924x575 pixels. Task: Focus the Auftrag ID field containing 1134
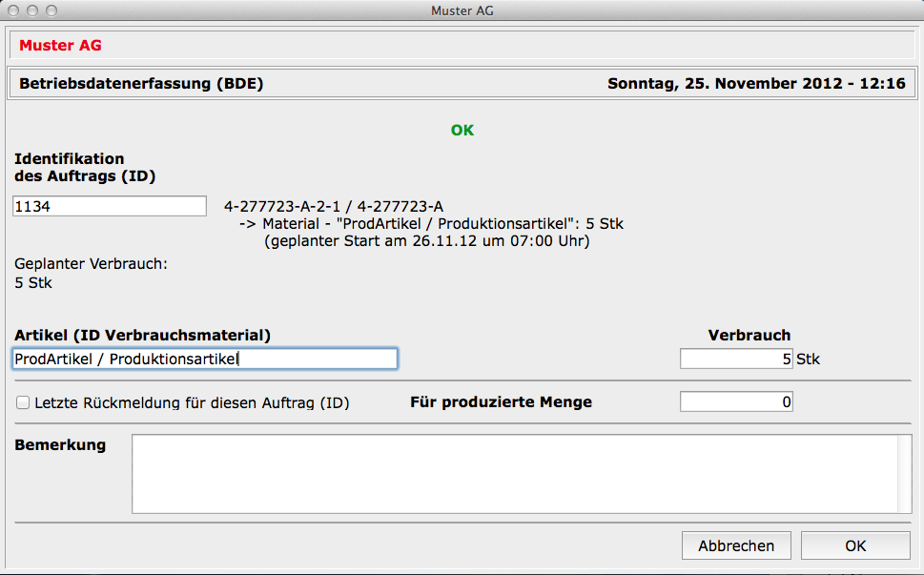[x=110, y=206]
